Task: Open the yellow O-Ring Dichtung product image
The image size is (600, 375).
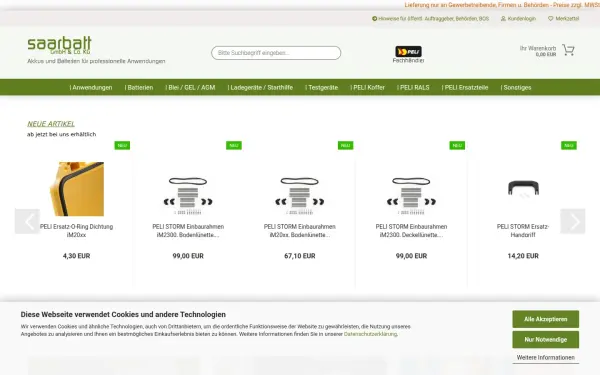Action: click(77, 189)
